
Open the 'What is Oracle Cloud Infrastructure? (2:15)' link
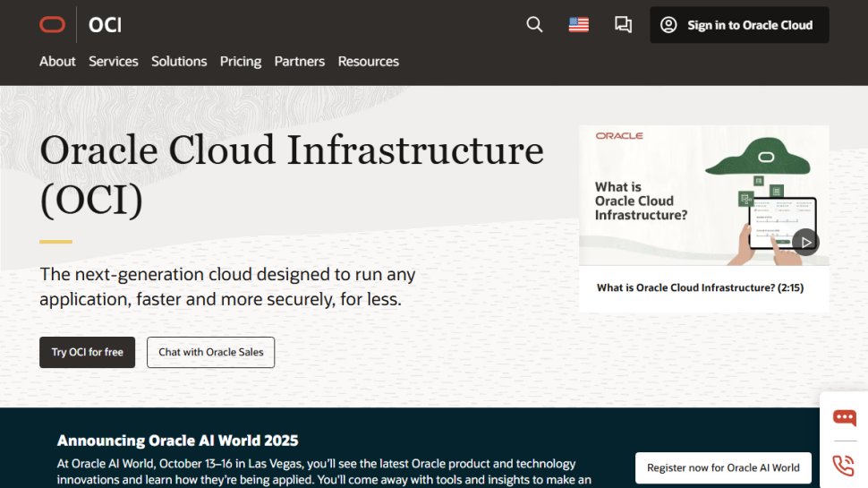700,287
